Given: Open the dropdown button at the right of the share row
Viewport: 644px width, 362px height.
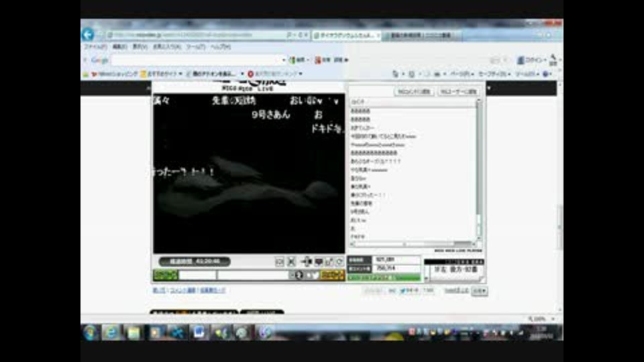Looking at the screenshot, I should click(479, 290).
